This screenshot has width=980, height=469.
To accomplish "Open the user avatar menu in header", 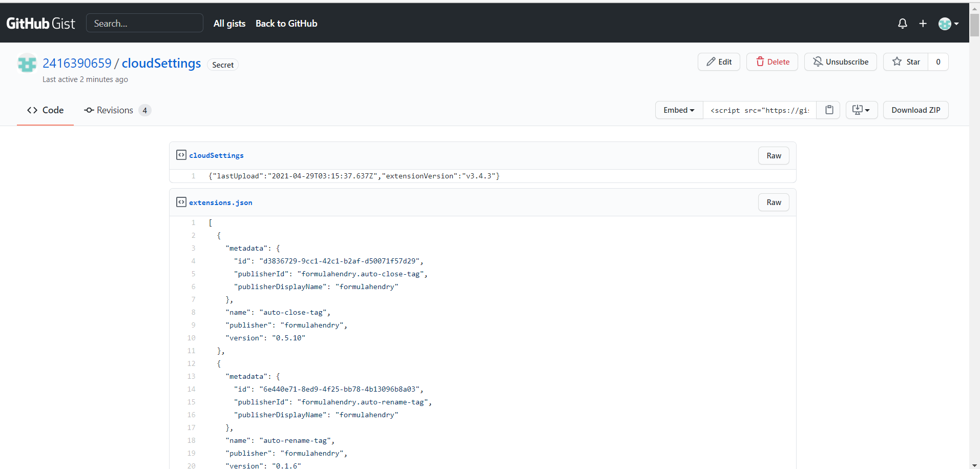I will [x=948, y=24].
